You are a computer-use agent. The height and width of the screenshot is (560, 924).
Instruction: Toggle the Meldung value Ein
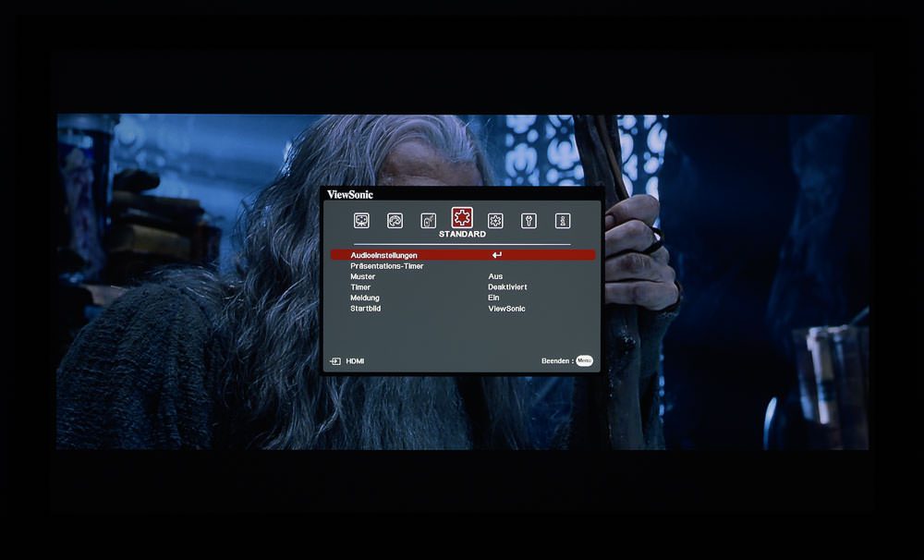click(493, 298)
